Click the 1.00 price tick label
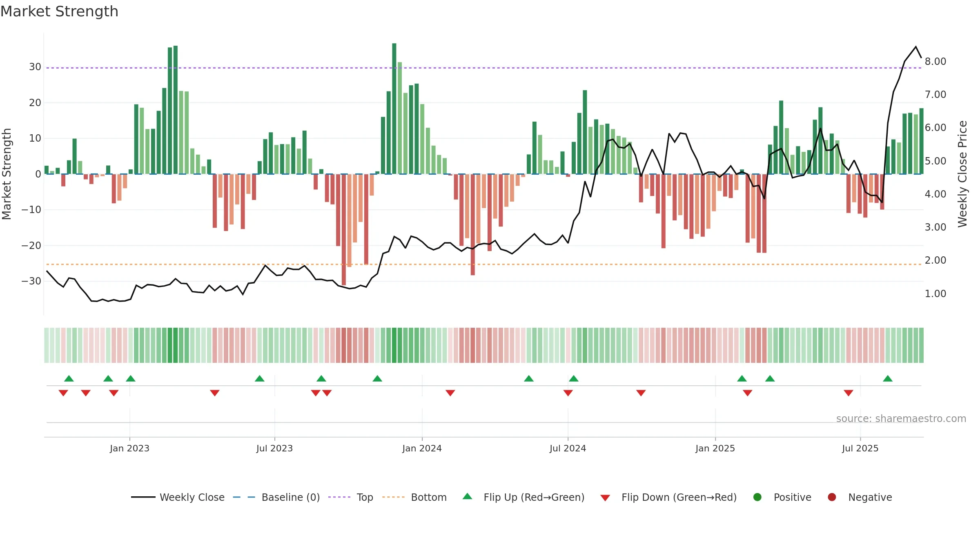The image size is (980, 551). [x=935, y=293]
